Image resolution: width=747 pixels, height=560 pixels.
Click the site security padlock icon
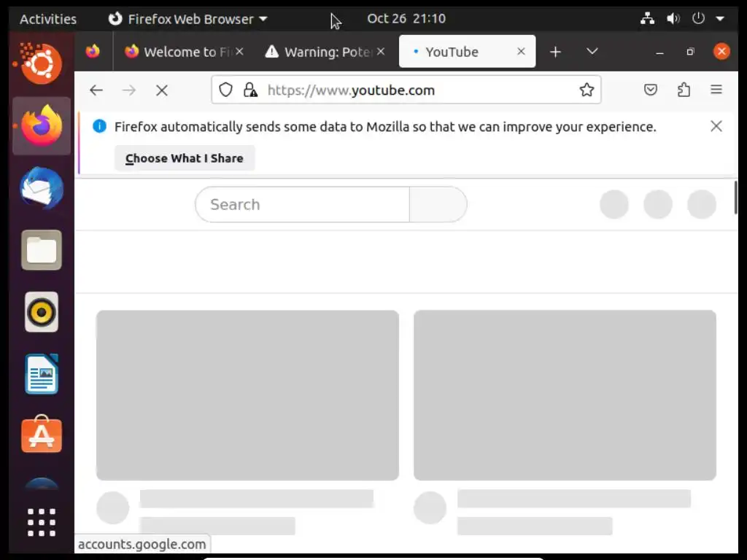point(250,90)
